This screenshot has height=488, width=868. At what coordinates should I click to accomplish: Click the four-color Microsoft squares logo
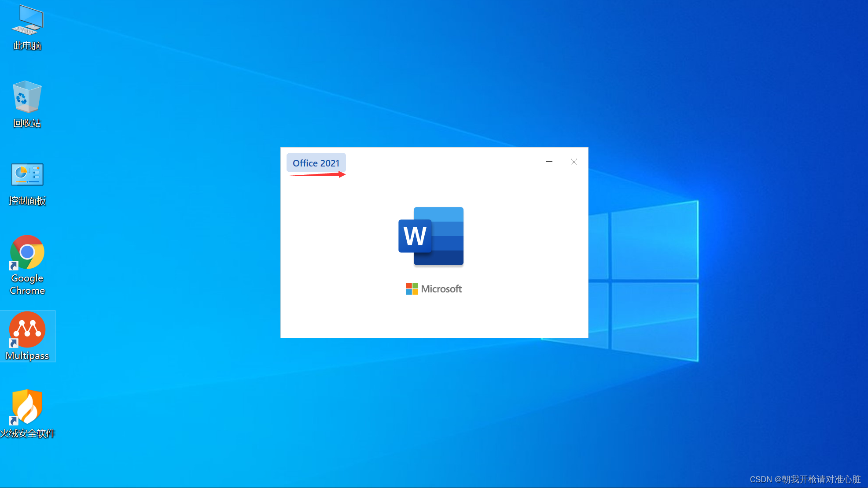(412, 289)
